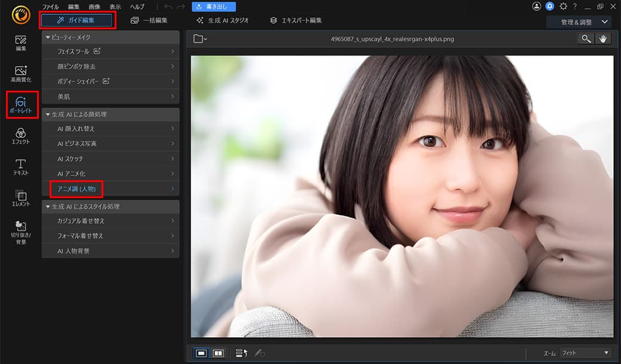Viewport: 621px width, 364px height.
Task: Open the 管理&調整 dropdown
Action: 577,21
